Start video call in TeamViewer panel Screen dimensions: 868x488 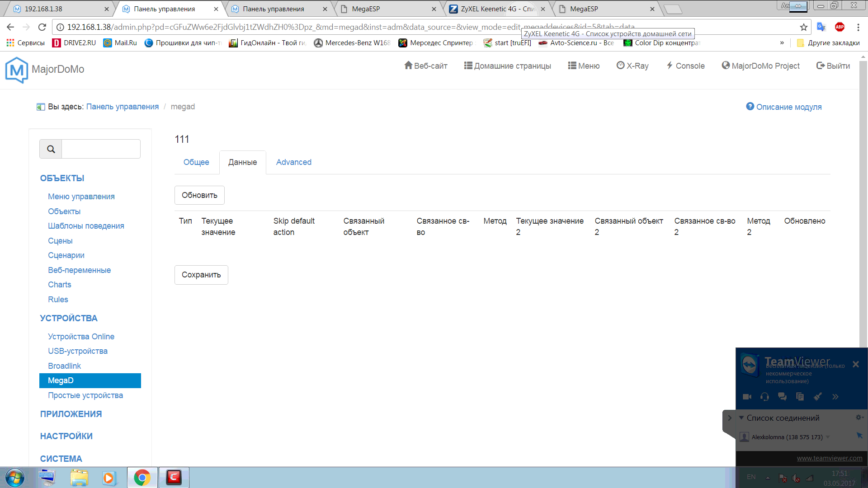coord(748,396)
